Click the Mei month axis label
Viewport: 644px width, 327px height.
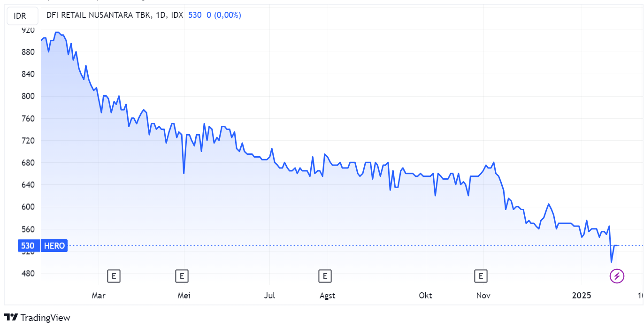click(x=184, y=296)
